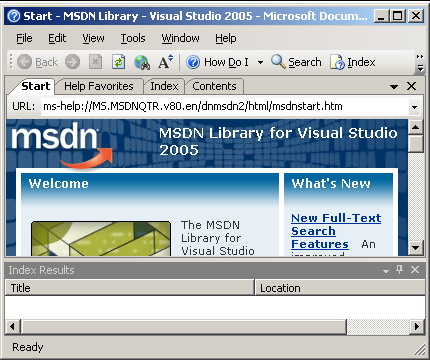Click the Search magnifier toolbar button
The image size is (430, 360).
click(296, 62)
